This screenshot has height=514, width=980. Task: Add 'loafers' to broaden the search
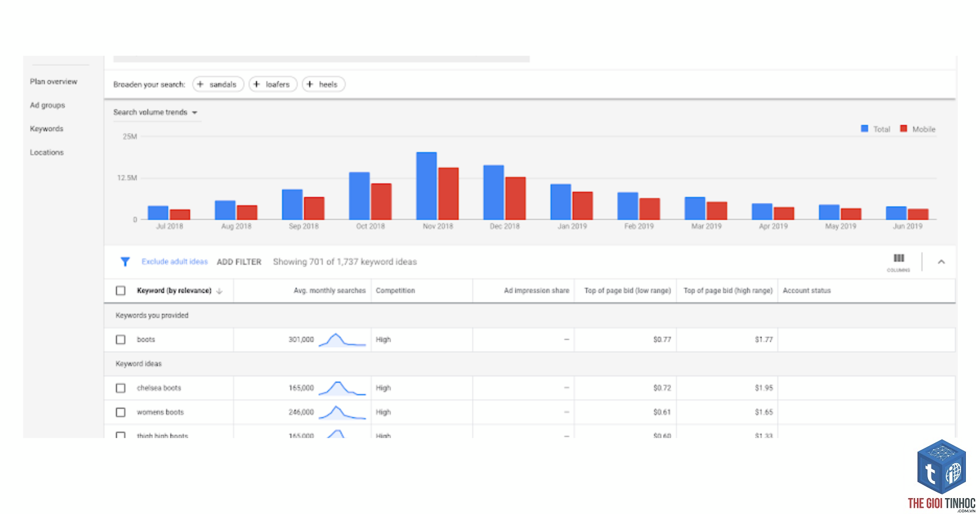pyautogui.click(x=273, y=84)
